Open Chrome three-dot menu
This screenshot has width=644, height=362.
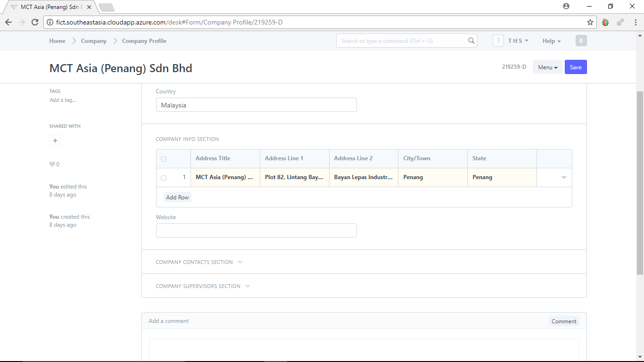tap(635, 22)
